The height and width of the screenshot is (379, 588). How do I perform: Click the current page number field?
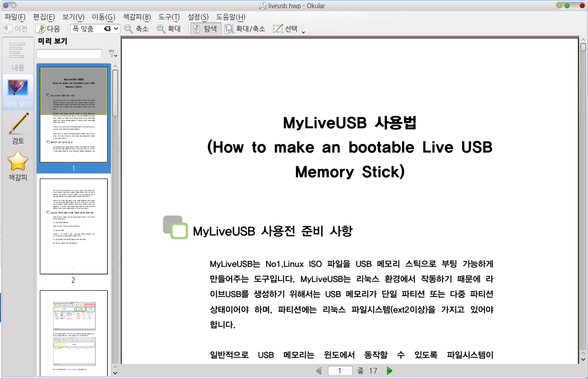coord(340,371)
